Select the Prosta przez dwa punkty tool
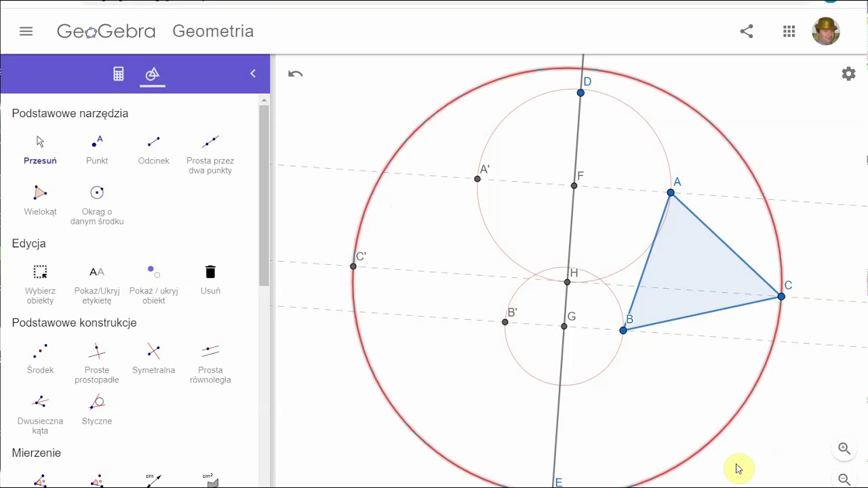 pyautogui.click(x=210, y=155)
